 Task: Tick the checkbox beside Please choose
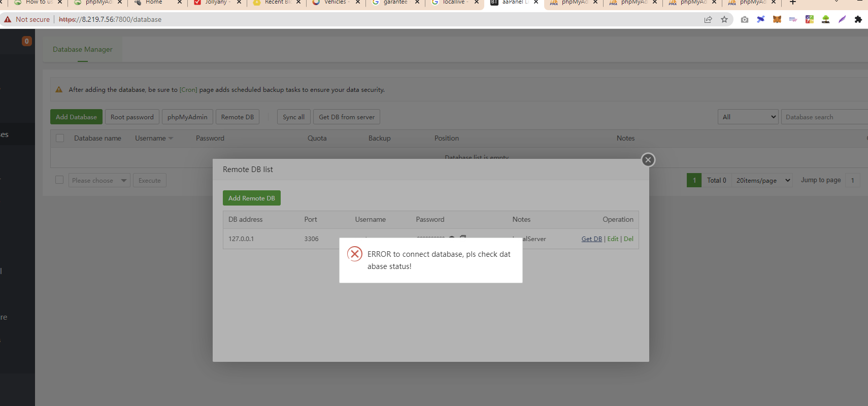[59, 180]
